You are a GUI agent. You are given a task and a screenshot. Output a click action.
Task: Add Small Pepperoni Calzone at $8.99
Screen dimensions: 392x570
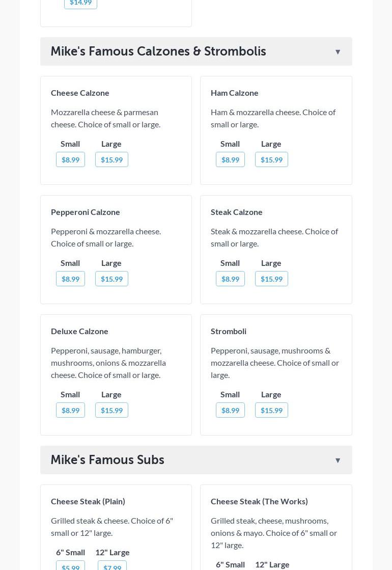tap(70, 279)
